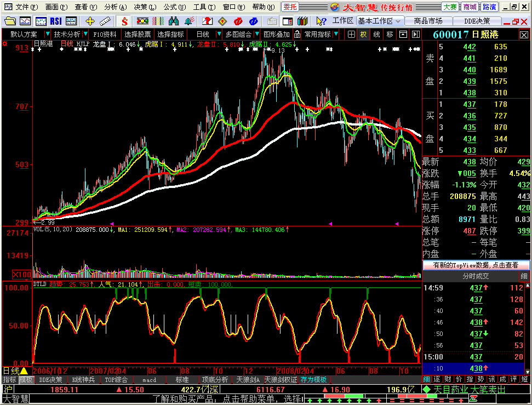Click the plus-in-square chart icon
The height and width of the screenshot is (405, 532).
pyautogui.click(x=352, y=35)
